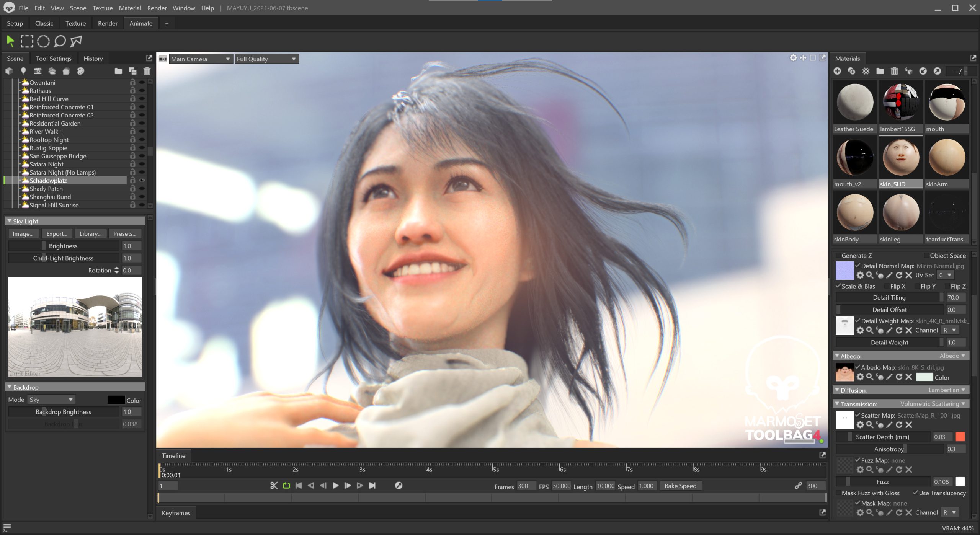Pop out the viewport window
Viewport: 980px width, 535px height.
(x=822, y=58)
